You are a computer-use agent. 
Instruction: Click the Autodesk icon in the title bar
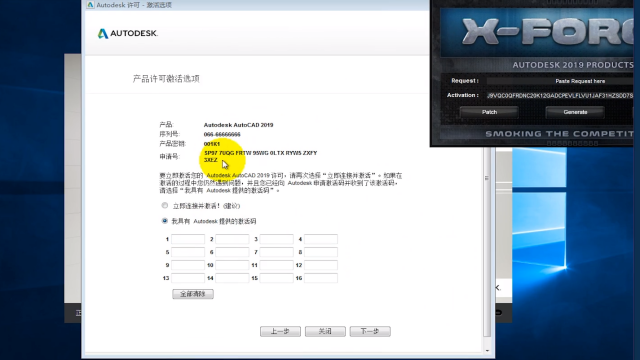point(91,5)
